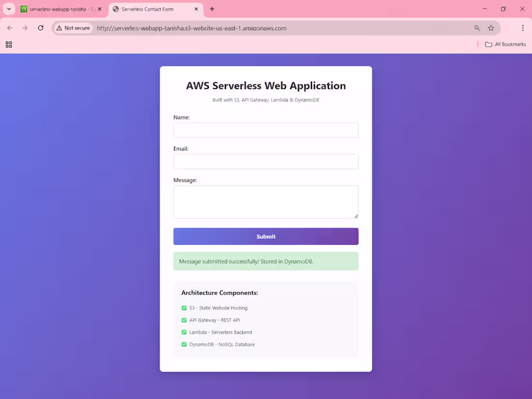Open a new browser tab
The image size is (532, 399).
point(212,9)
